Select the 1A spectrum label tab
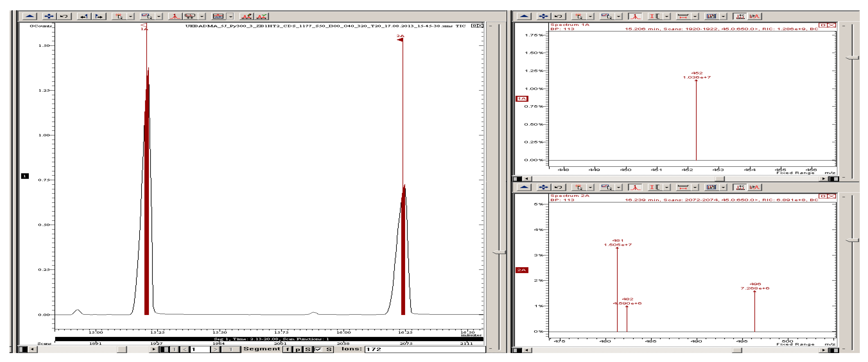This screenshot has width=868, height=362. 522,99
